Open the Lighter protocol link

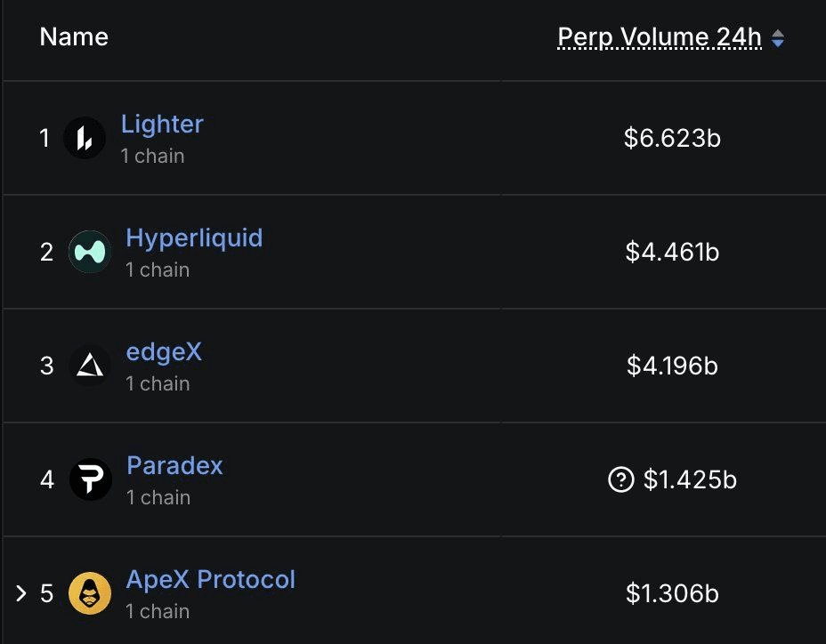coord(162,125)
